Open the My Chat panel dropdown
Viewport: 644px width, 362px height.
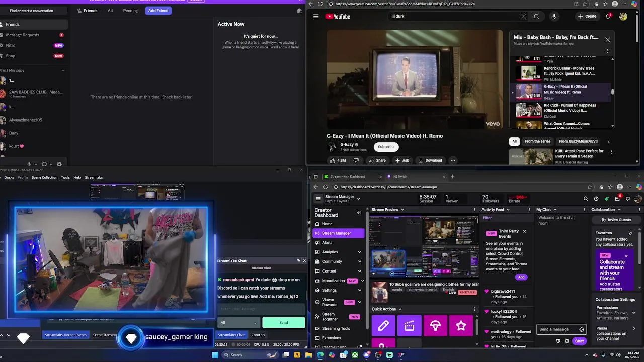tap(554, 210)
